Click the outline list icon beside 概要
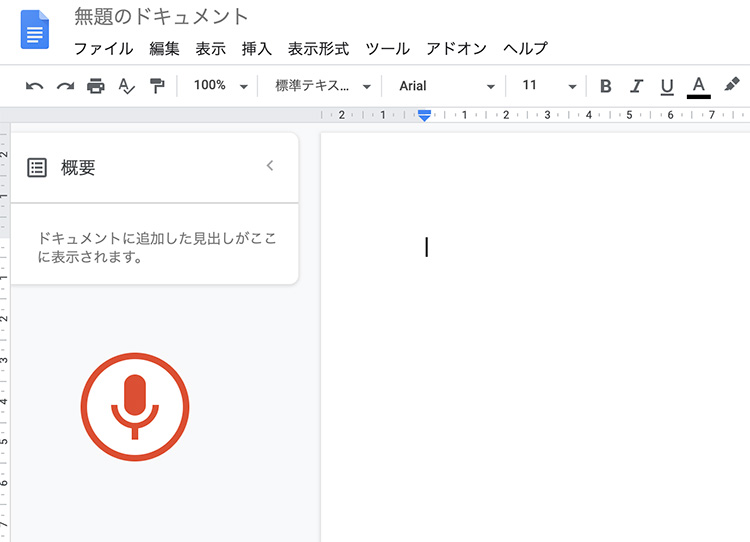The width and height of the screenshot is (750, 542). point(37,168)
